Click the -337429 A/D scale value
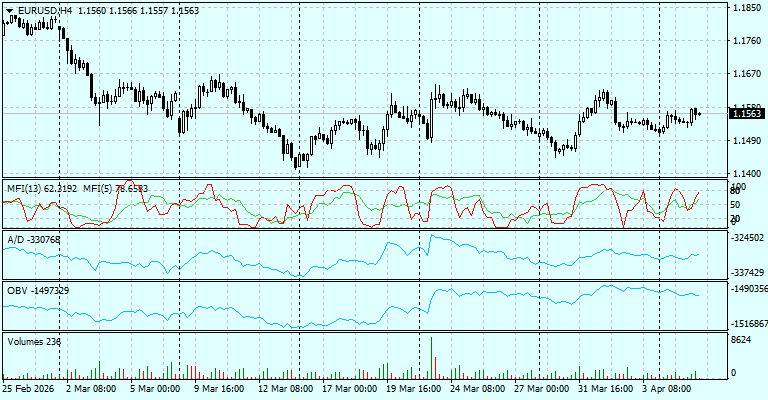Screen dimensions: 768x400 pyautogui.click(x=747, y=273)
